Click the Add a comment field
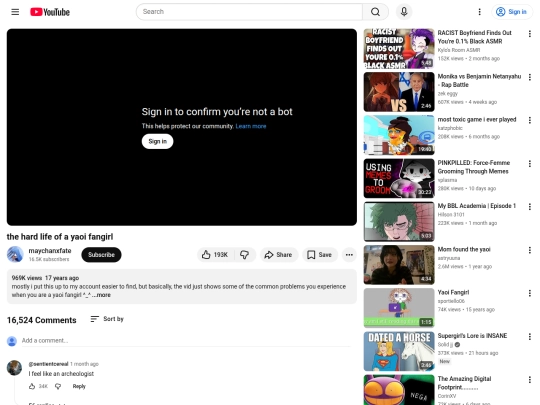This screenshot has width=540, height=405. (x=186, y=341)
